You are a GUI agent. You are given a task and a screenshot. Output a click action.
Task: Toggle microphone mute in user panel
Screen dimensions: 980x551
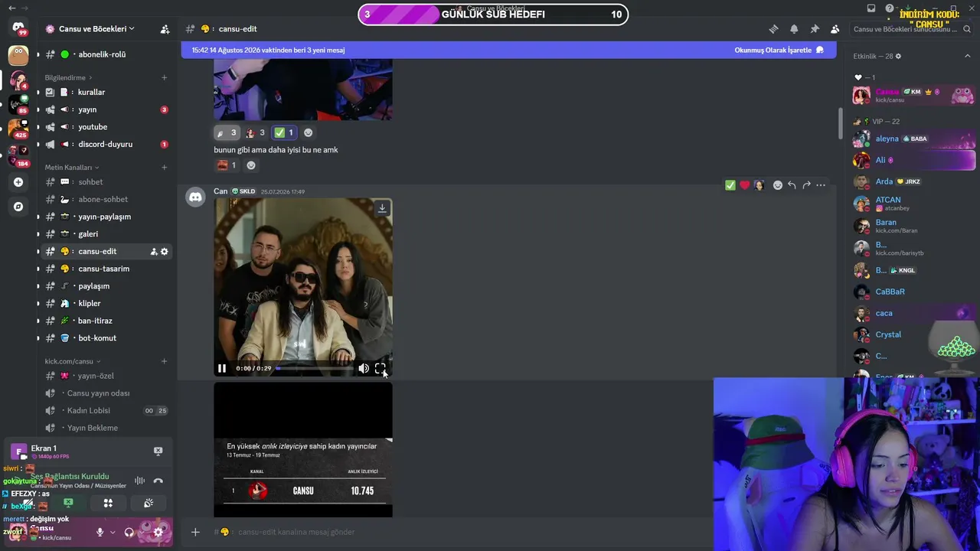pyautogui.click(x=100, y=532)
